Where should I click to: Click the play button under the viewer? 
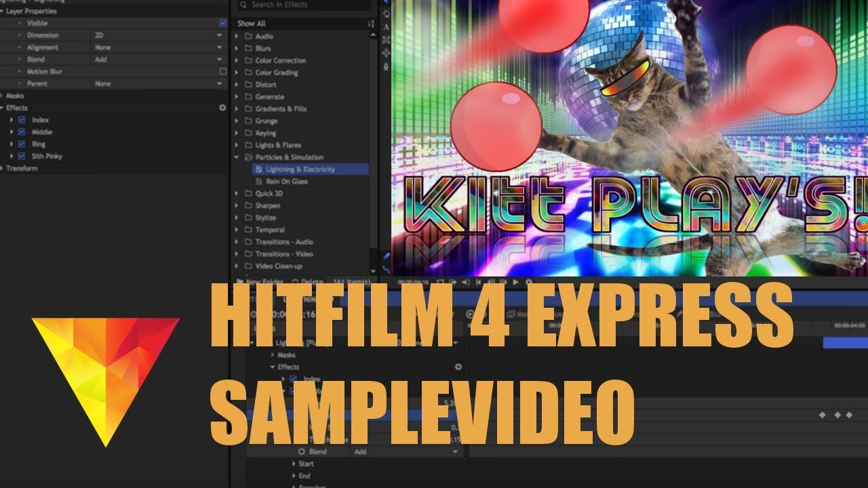coord(515,282)
